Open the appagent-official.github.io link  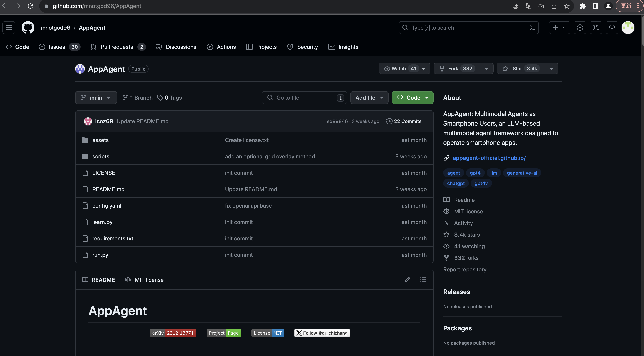[x=489, y=158]
